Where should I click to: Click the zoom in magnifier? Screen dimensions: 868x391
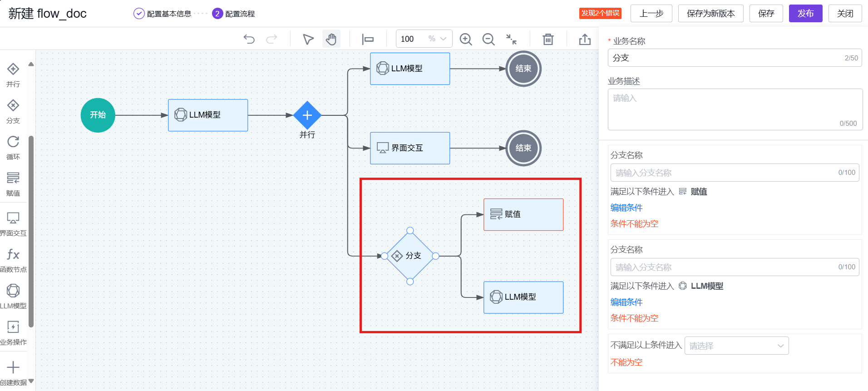[466, 40]
